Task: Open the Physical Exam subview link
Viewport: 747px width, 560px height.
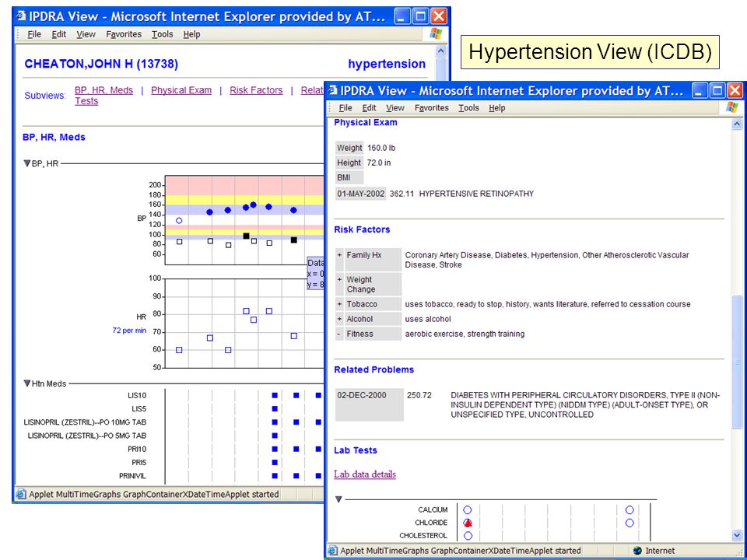Action: tap(181, 90)
